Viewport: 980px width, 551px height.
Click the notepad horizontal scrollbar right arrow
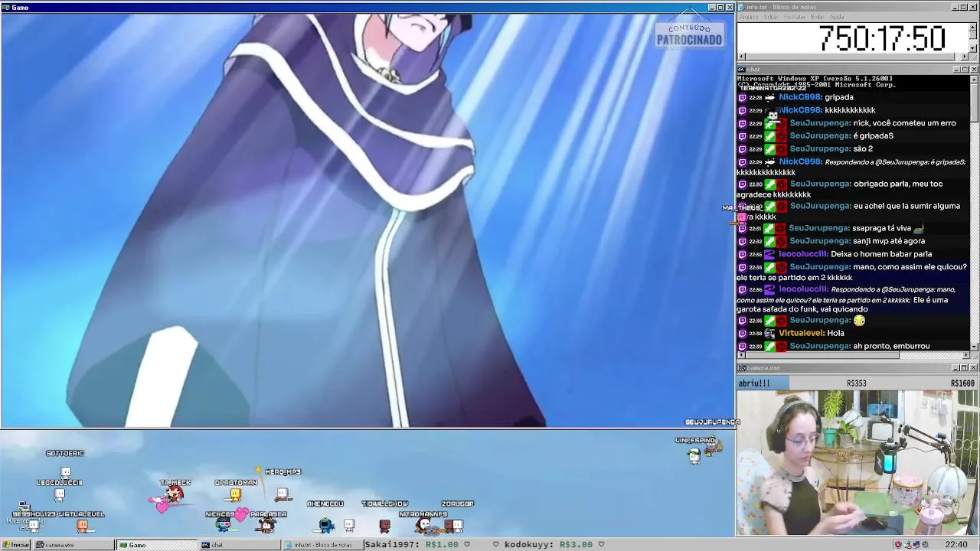pyautogui.click(x=965, y=57)
